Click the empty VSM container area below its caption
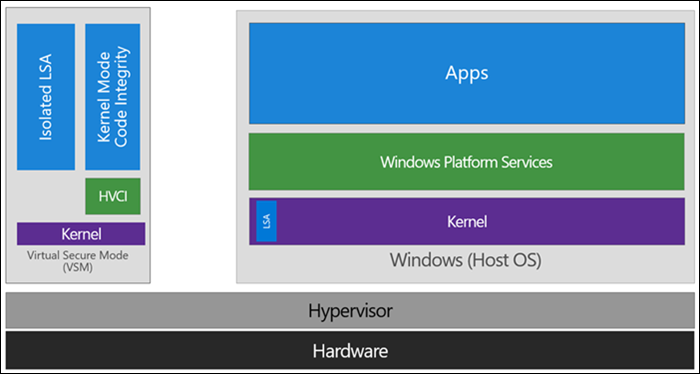The width and height of the screenshot is (700, 374). tap(78, 278)
